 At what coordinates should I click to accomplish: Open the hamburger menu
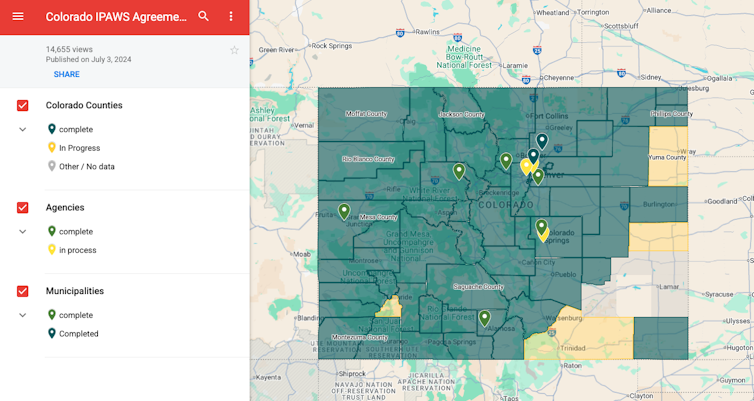tap(17, 17)
